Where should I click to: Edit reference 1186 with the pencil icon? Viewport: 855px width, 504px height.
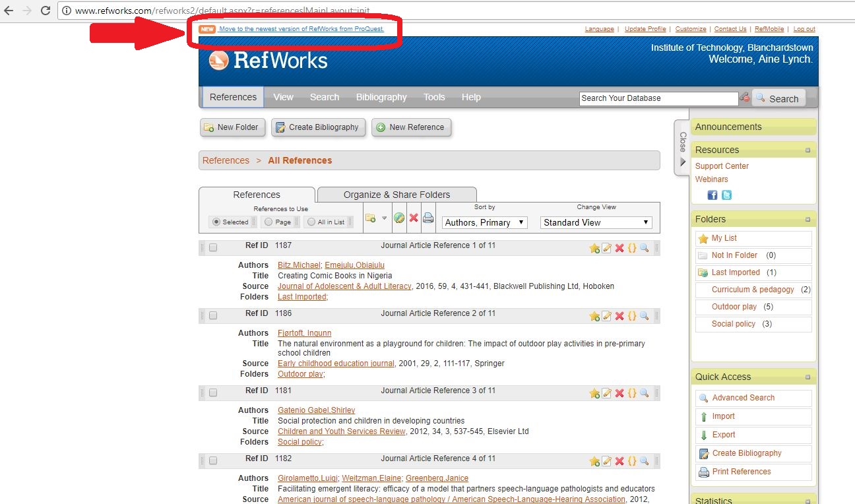pos(606,316)
